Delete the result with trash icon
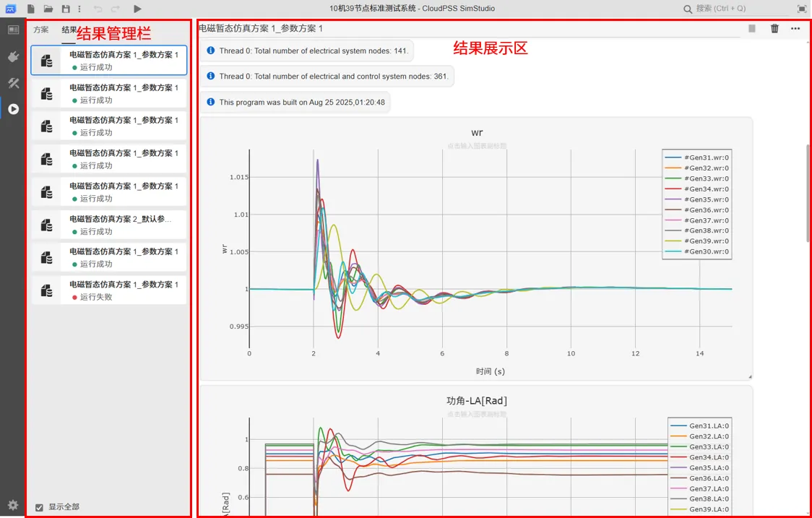The width and height of the screenshot is (812, 518). click(774, 29)
